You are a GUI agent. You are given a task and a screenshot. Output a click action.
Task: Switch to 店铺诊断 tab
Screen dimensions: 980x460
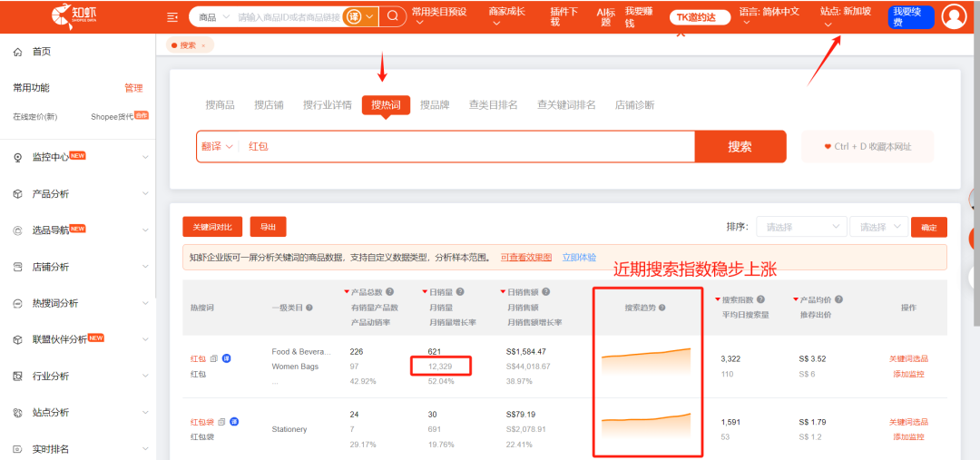[635, 105]
